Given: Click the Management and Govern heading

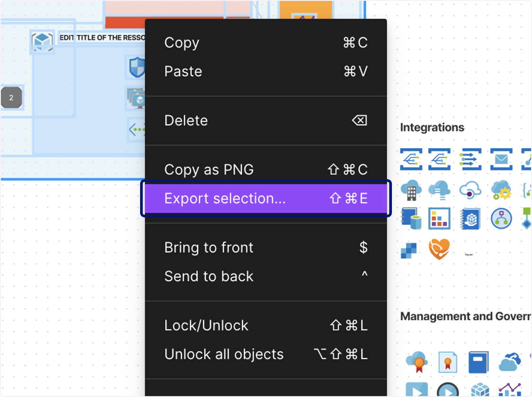Looking at the screenshot, I should [x=466, y=316].
